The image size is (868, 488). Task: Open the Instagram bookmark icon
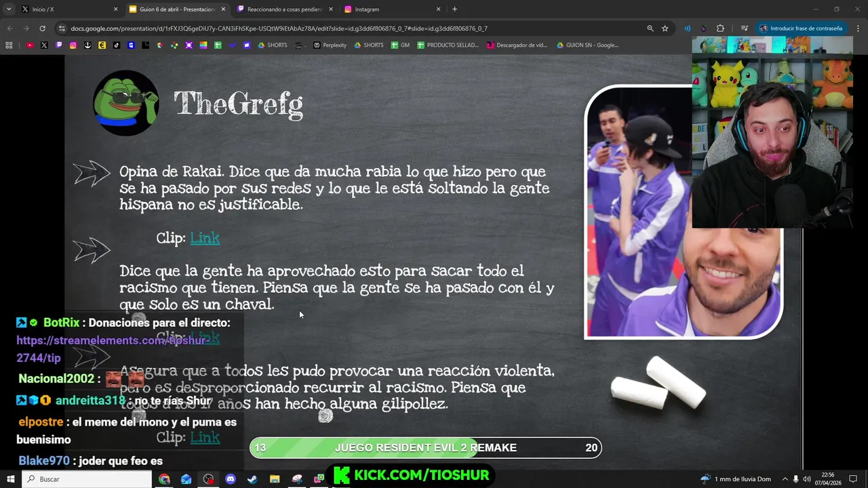[73, 45]
